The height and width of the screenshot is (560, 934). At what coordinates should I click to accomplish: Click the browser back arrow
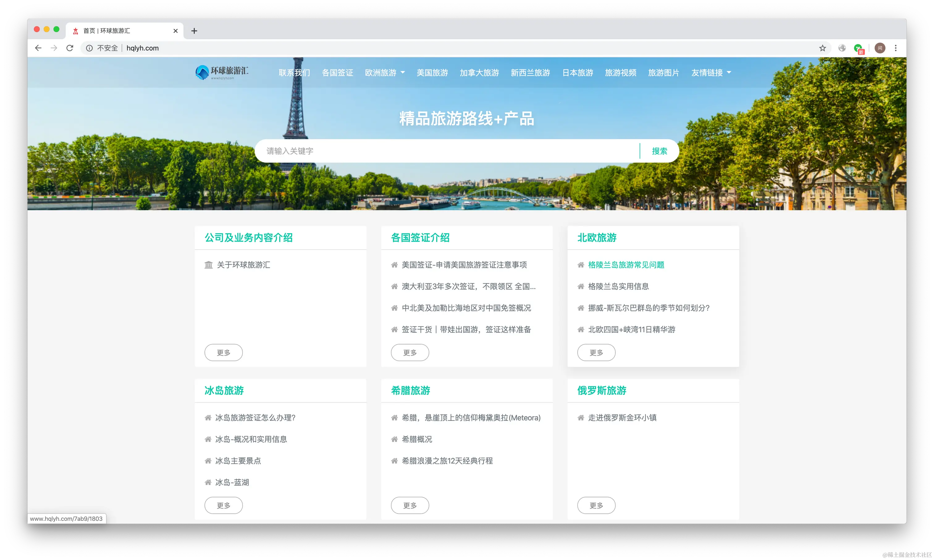(x=38, y=48)
